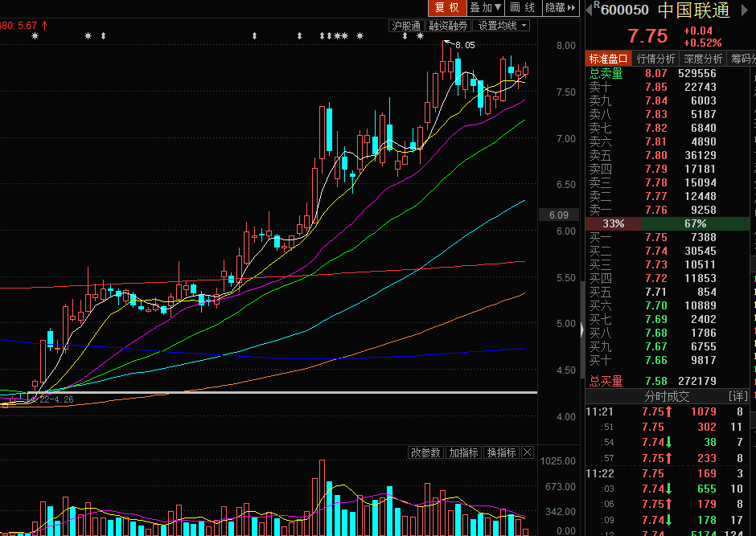Click the green trade volume 655
The image size is (756, 536).
[706, 489]
